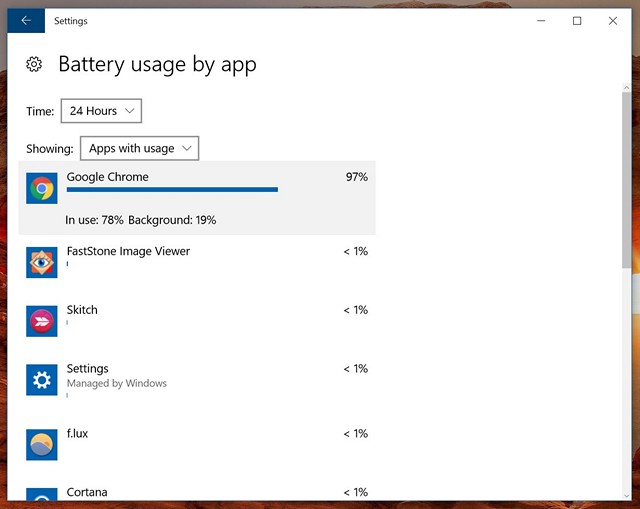
Task: Select the Cortana app icon
Action: coord(42,494)
